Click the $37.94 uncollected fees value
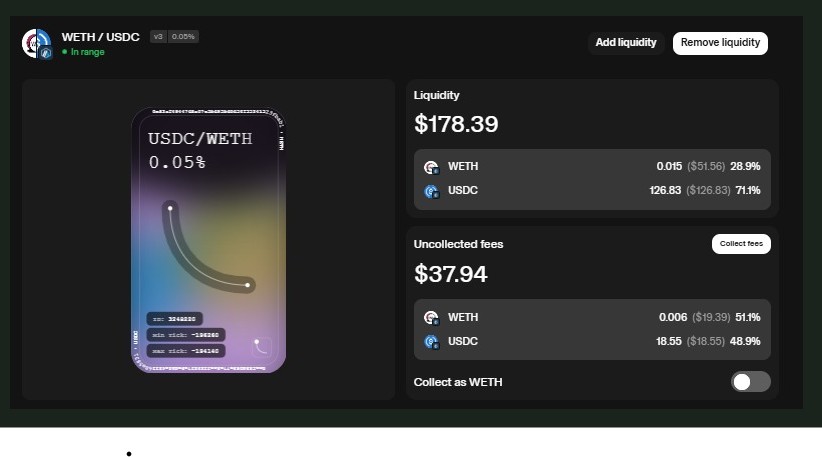Screen dimensions: 822x457 (451, 274)
